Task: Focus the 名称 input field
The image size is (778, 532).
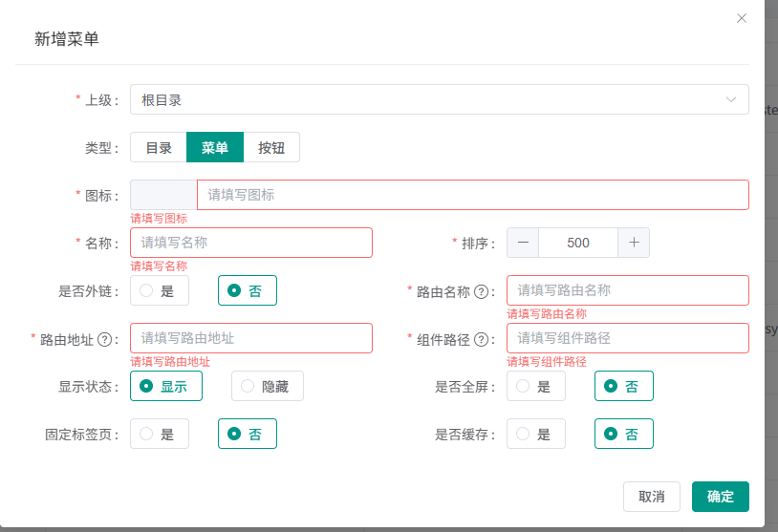Action: (251, 243)
